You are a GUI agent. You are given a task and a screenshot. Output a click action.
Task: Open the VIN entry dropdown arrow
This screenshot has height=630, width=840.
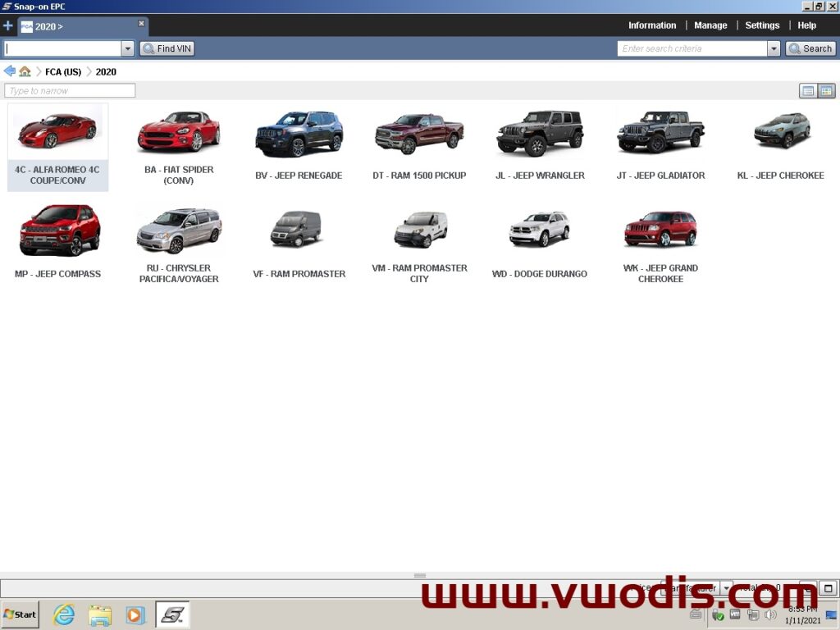click(127, 48)
